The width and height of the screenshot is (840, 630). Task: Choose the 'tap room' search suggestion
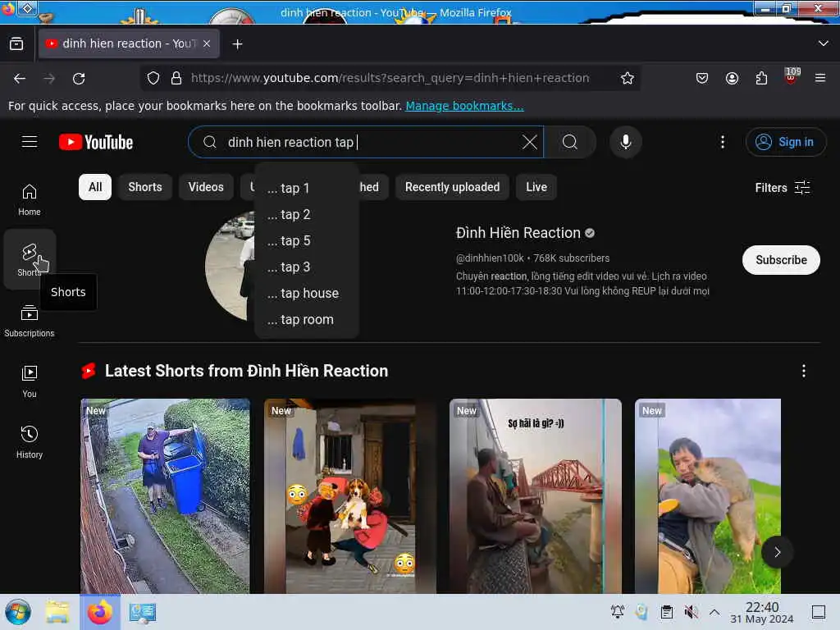click(307, 319)
